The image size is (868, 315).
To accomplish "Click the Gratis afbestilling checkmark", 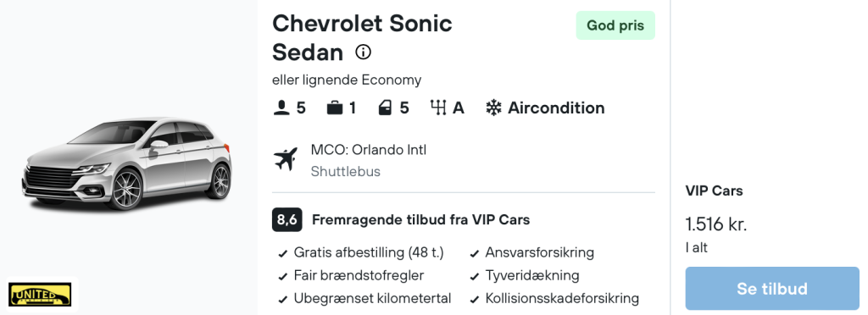I will pos(283,254).
